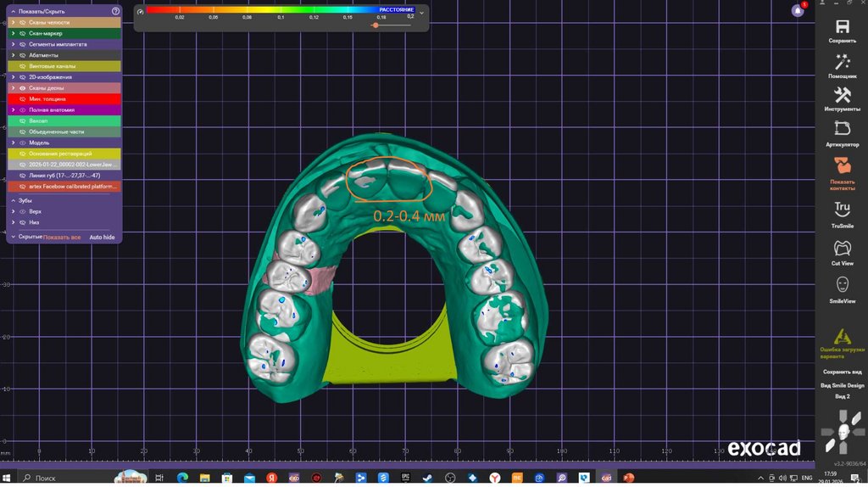
Task: Toggle visibility of Сканы десны
Action: [23, 88]
